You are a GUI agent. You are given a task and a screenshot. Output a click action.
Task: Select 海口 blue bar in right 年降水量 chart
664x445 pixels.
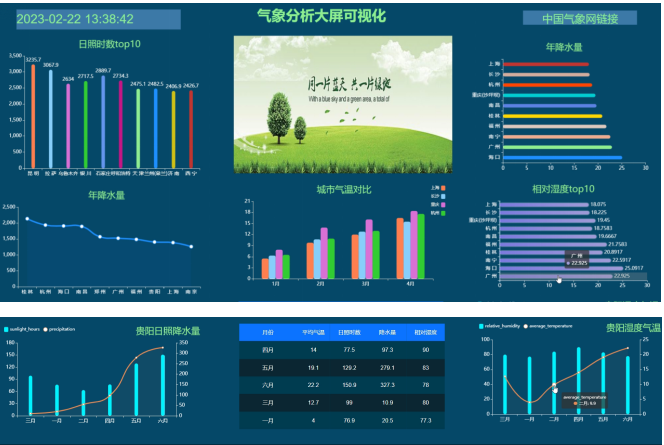pos(562,158)
